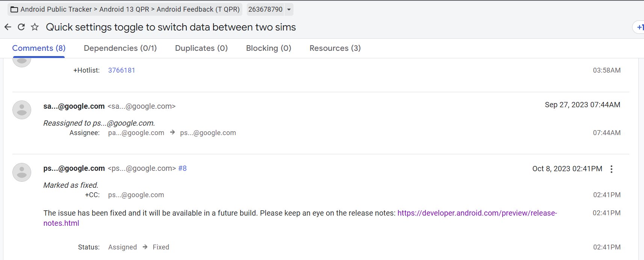Switch to Blocking (0) tab
Screen dimensions: 644x260
pos(269,48)
